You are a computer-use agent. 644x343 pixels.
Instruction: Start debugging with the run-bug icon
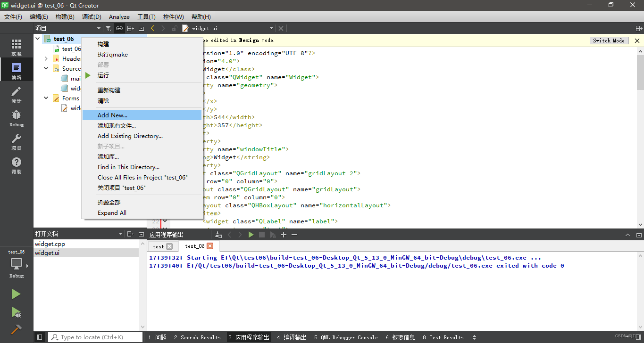pyautogui.click(x=16, y=312)
